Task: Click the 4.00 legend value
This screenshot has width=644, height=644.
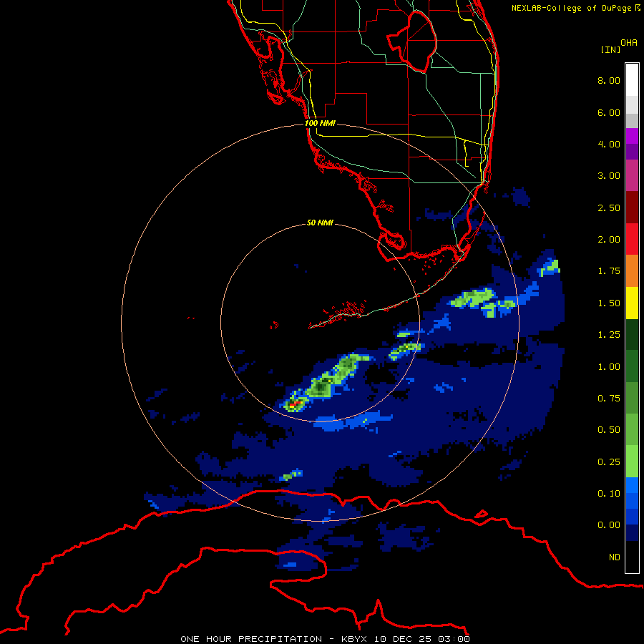Action: point(609,144)
